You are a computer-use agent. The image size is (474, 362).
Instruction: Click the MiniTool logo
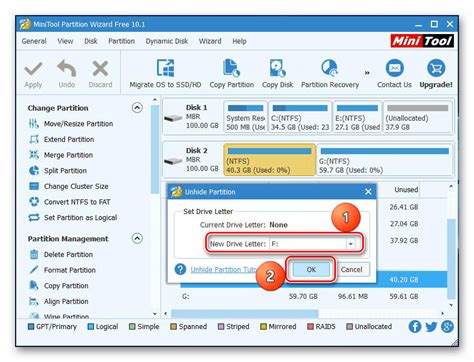[422, 41]
